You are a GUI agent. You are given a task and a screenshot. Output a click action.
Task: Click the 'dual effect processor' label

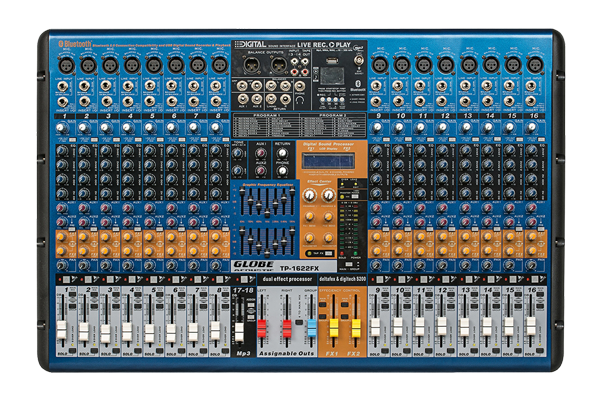click(287, 279)
